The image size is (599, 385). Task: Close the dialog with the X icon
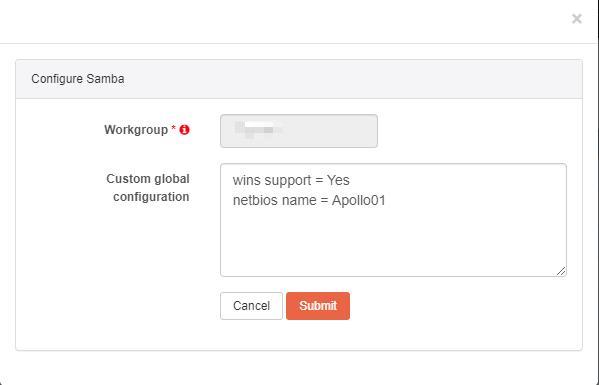pyautogui.click(x=576, y=18)
